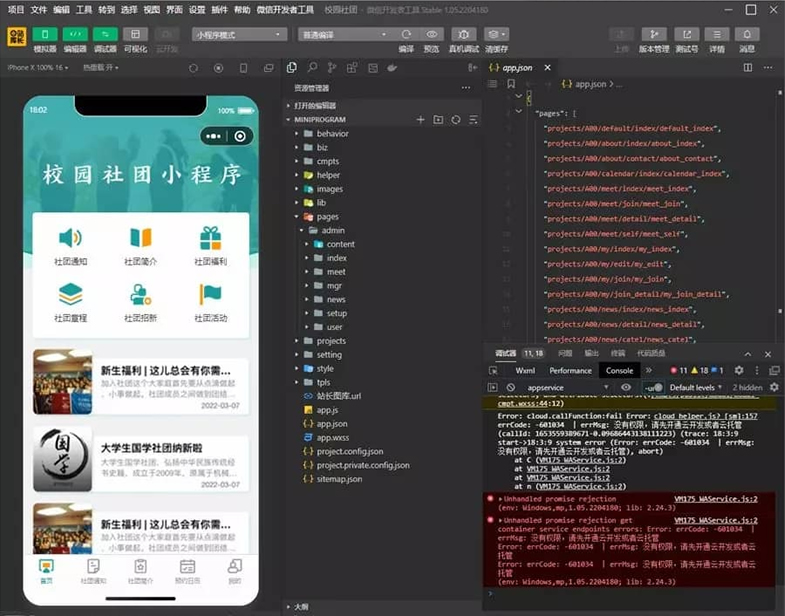Image resolution: width=785 pixels, height=616 pixels.
Task: Click the mini program capsule menu dots
Action: (213, 136)
